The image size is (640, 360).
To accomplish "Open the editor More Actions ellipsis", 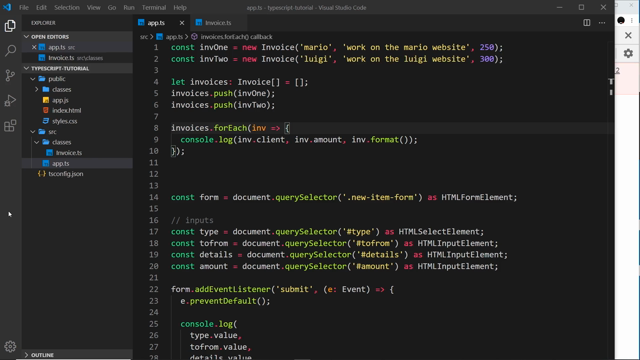I will (602, 23).
